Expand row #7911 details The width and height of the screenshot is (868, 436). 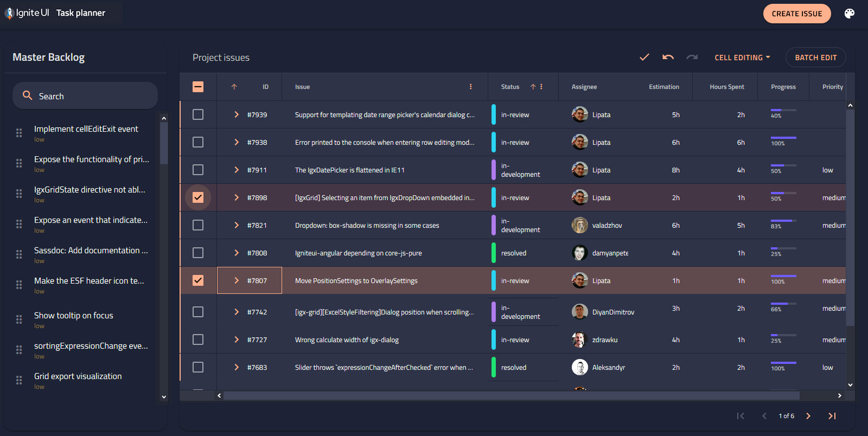[237, 170]
